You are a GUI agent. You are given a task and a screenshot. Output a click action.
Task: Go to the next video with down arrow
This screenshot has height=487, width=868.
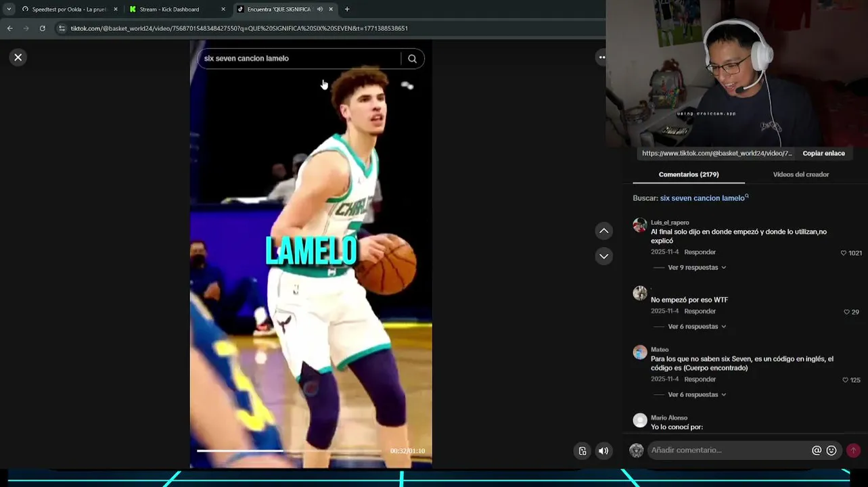coord(604,256)
